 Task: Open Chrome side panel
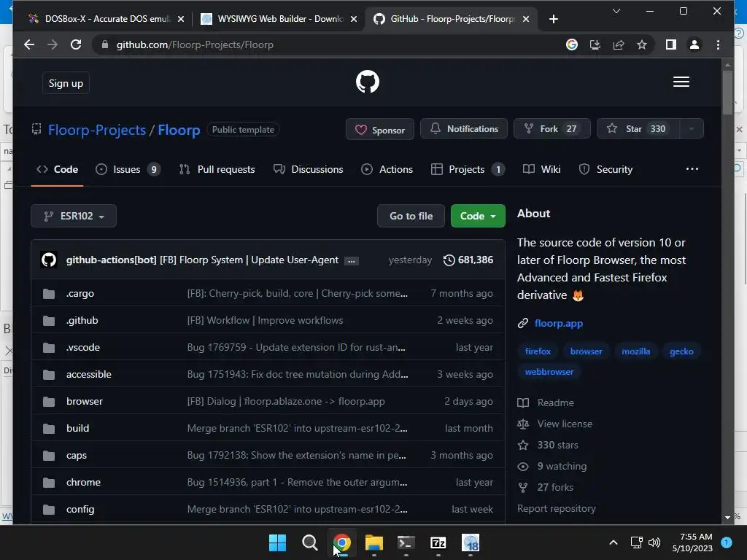coord(671,44)
